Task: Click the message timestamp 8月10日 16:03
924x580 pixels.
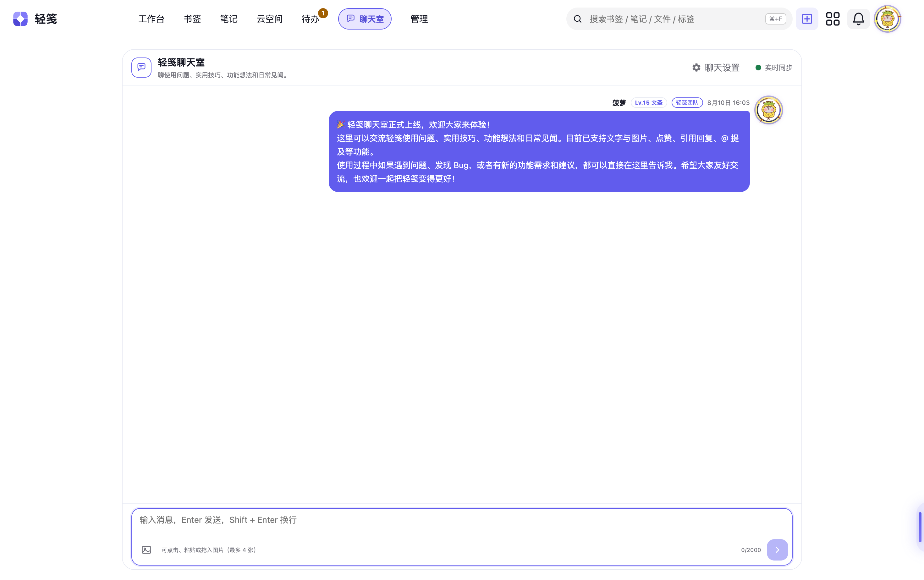Action: tap(728, 103)
